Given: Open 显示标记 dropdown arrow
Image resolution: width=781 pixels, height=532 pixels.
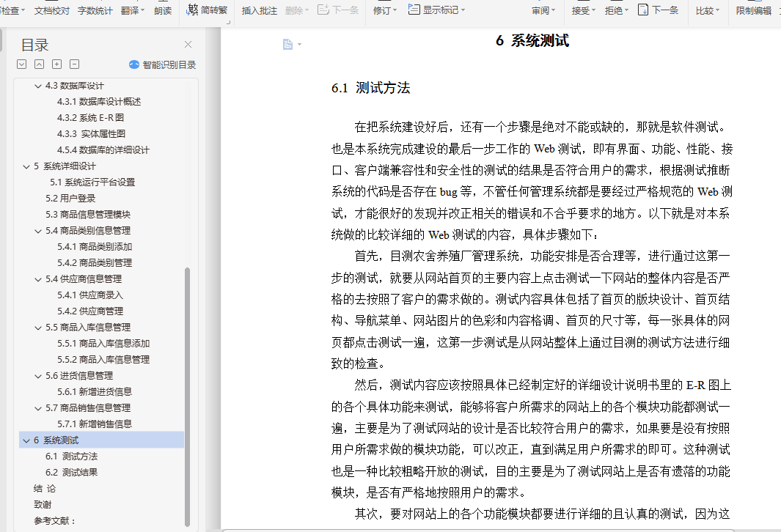Looking at the screenshot, I should (463, 10).
